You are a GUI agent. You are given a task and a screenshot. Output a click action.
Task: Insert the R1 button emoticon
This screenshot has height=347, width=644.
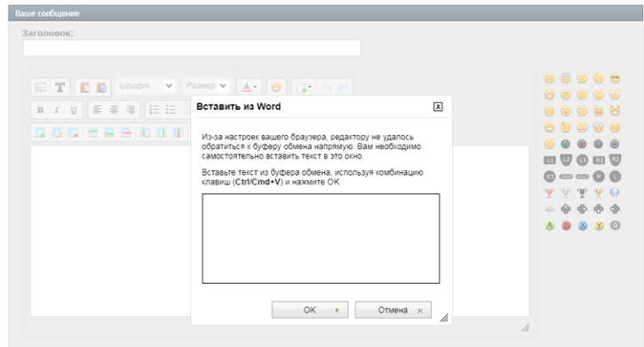tap(599, 161)
